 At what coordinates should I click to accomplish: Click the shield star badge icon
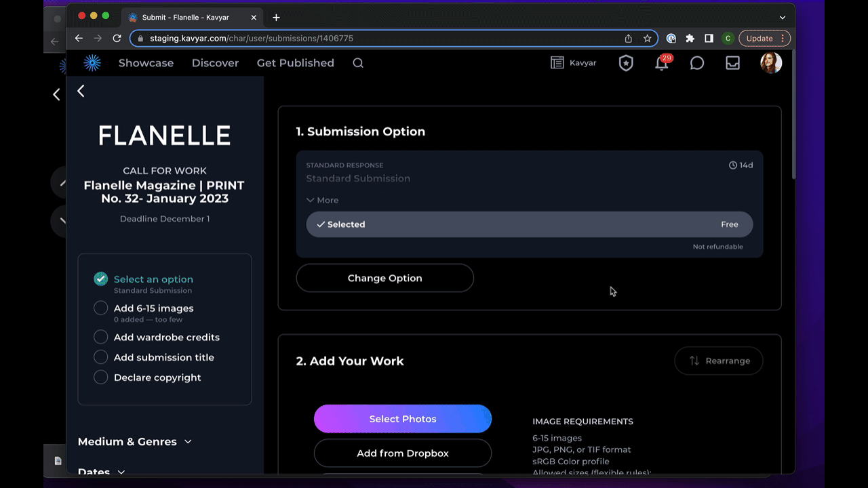click(x=626, y=63)
